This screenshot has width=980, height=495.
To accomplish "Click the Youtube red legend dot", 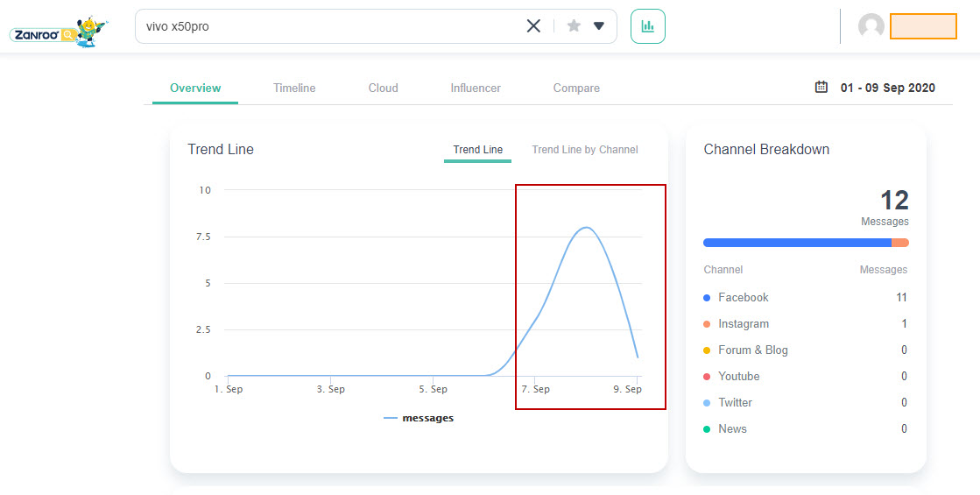I will tap(707, 377).
